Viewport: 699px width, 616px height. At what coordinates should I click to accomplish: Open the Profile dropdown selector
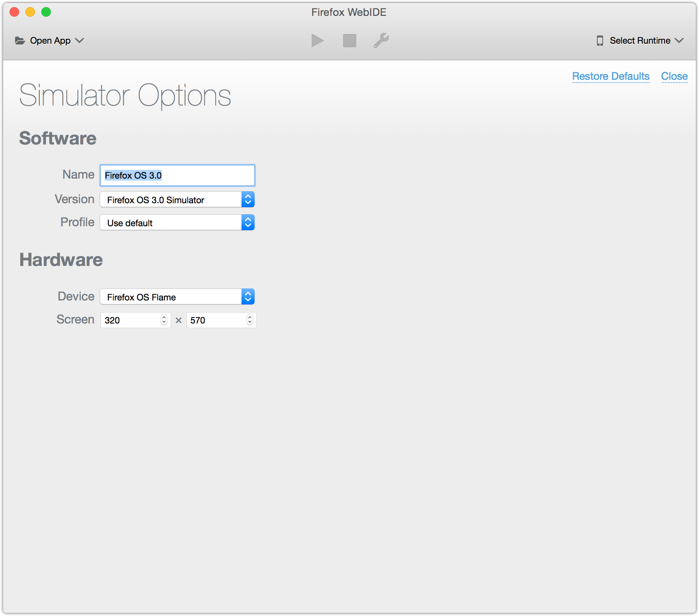[177, 223]
